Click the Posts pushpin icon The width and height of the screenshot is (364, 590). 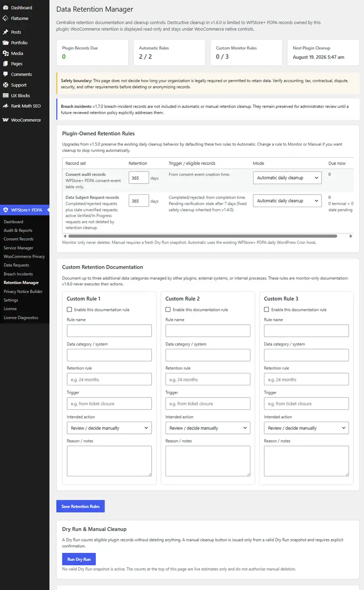click(x=6, y=32)
